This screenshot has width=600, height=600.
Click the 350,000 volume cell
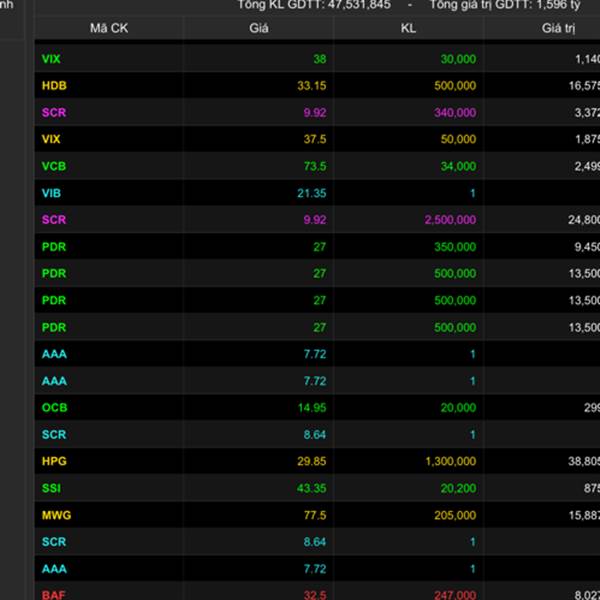(455, 247)
